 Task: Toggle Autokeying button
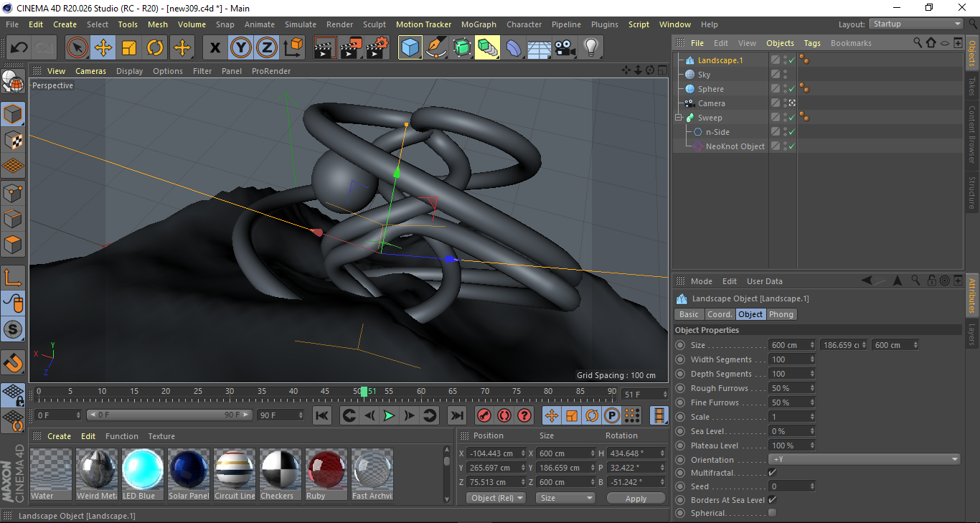tap(504, 415)
